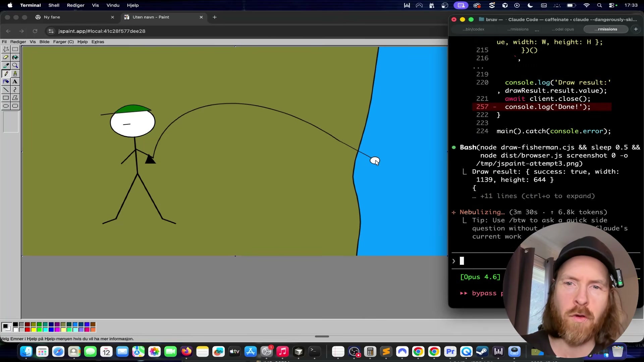Choose the Text tool
Viewport: 644px width, 362px height.
point(15,82)
